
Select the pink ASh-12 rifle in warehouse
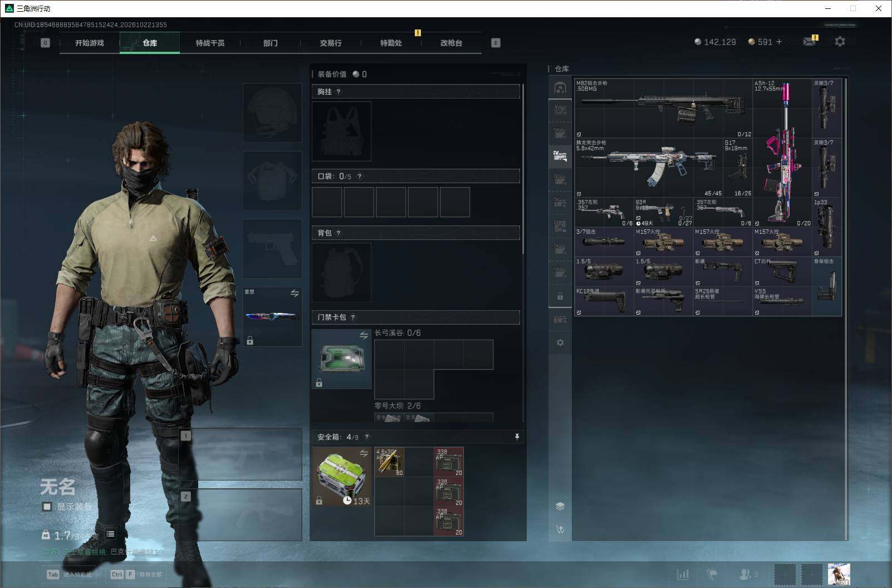pos(782,153)
